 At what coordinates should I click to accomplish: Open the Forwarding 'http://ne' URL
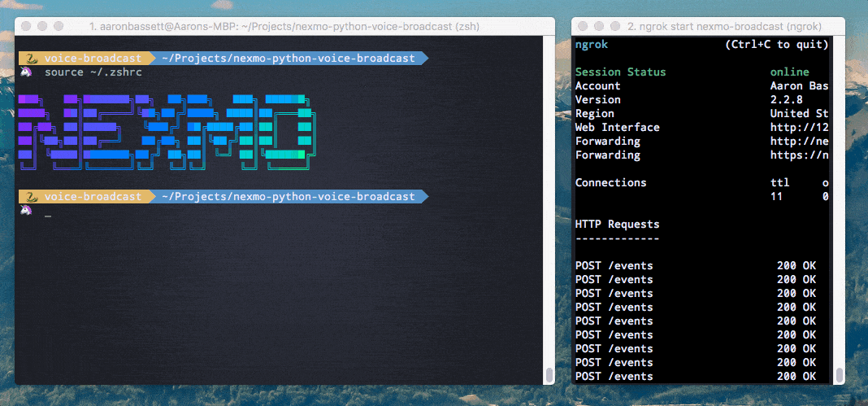coord(800,142)
